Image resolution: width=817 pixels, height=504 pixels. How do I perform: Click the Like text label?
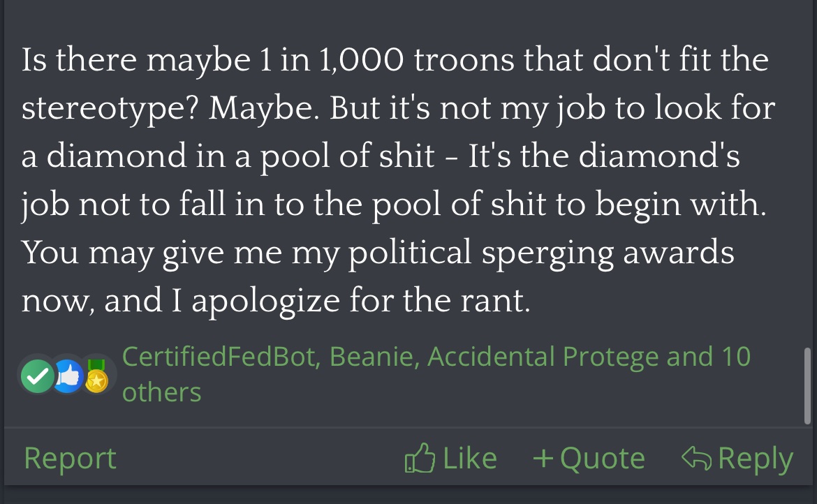[470, 459]
